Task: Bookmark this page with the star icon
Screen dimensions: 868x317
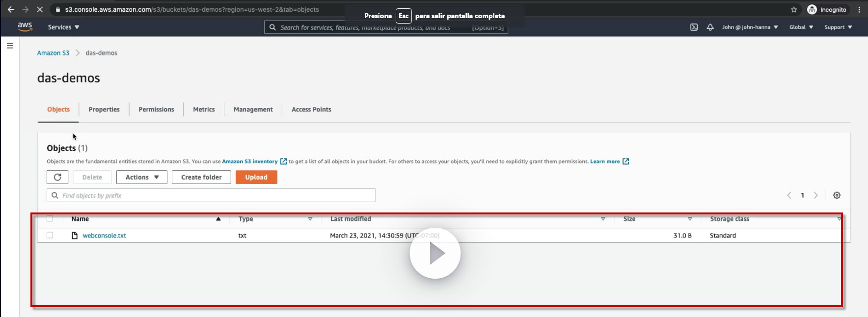Action: click(794, 9)
